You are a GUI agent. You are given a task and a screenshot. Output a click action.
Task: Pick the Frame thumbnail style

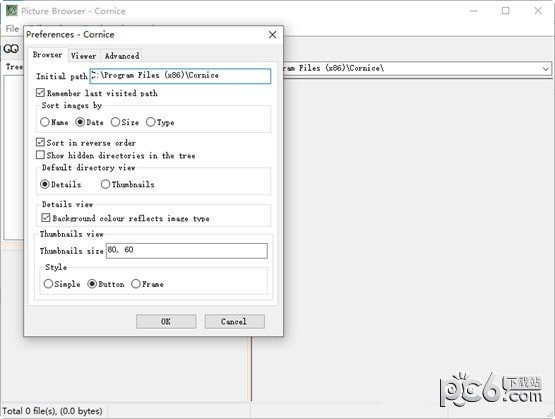pyautogui.click(x=136, y=284)
